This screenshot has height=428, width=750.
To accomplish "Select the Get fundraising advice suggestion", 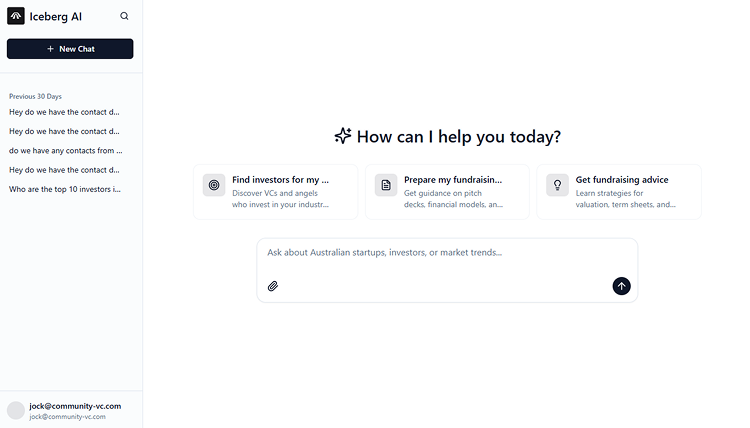I will pos(619,192).
